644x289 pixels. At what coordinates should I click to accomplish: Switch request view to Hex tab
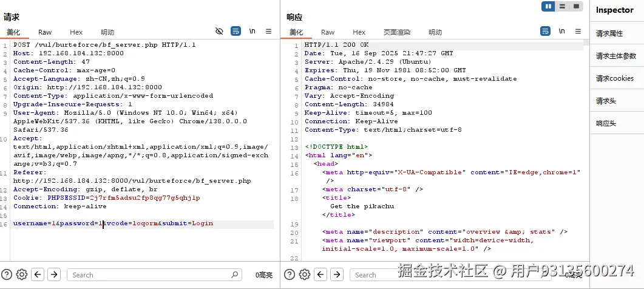pyautogui.click(x=76, y=32)
